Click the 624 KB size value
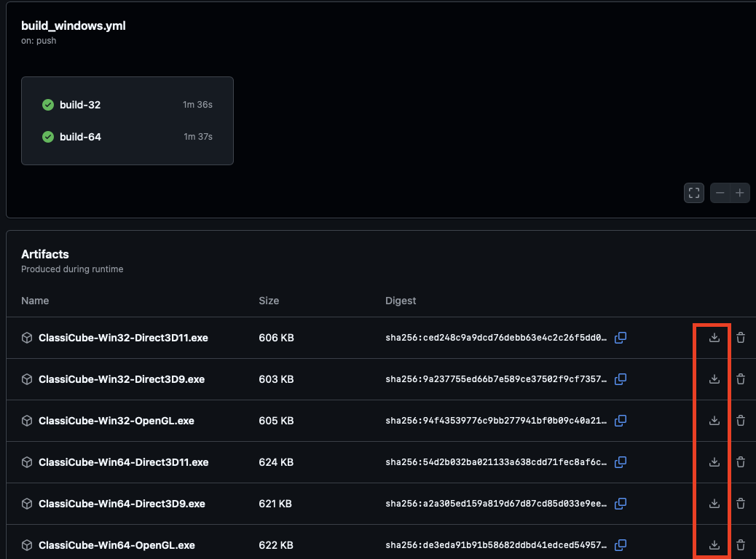The height and width of the screenshot is (559, 756). click(x=276, y=462)
